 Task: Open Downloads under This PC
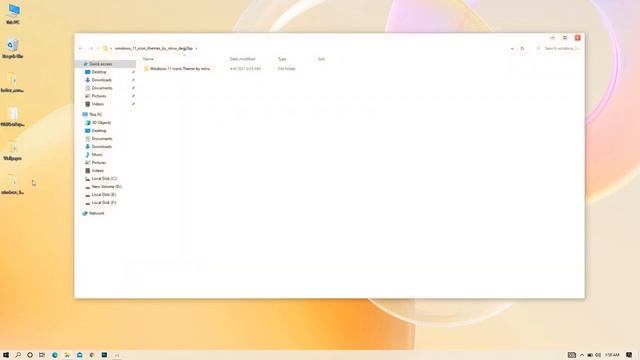pyautogui.click(x=102, y=147)
